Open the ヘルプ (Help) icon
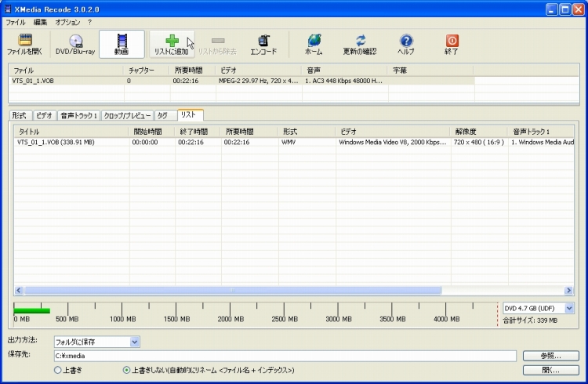This screenshot has height=384, width=588. click(406, 44)
